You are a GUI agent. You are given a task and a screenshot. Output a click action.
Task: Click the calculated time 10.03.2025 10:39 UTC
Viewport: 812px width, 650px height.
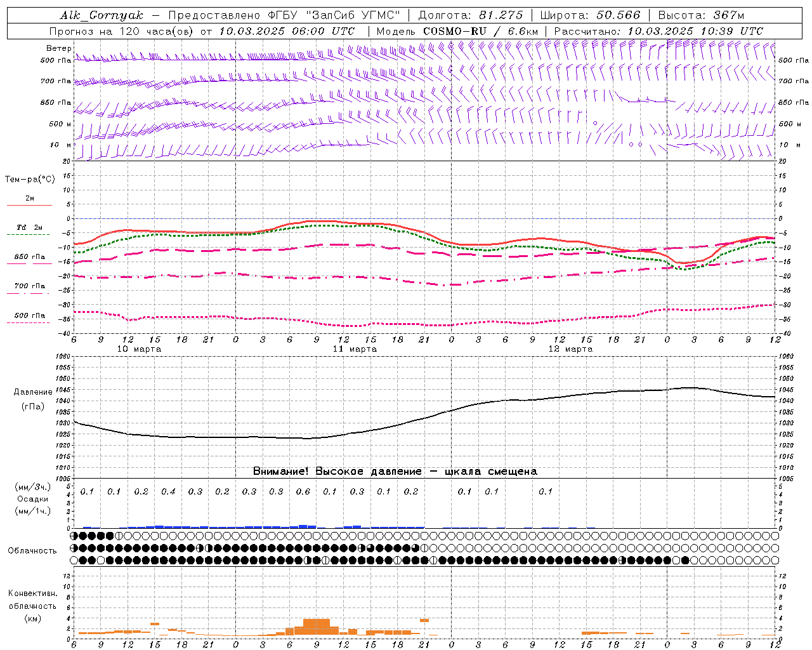(x=695, y=30)
